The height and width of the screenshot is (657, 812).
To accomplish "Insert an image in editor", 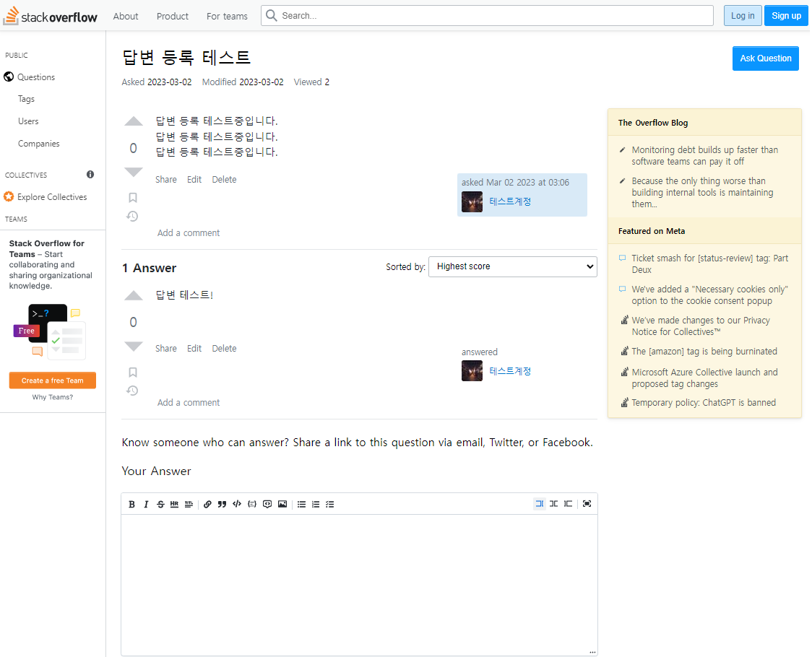I will pyautogui.click(x=282, y=504).
